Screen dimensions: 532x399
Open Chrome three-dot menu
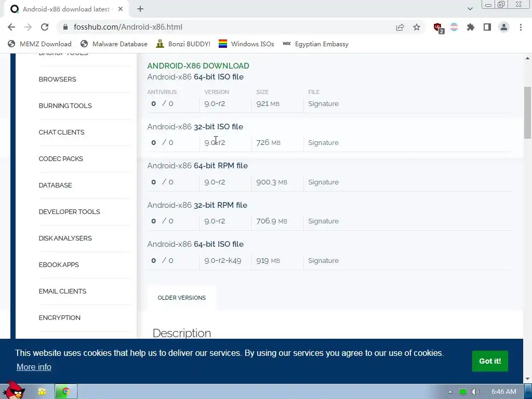521,27
